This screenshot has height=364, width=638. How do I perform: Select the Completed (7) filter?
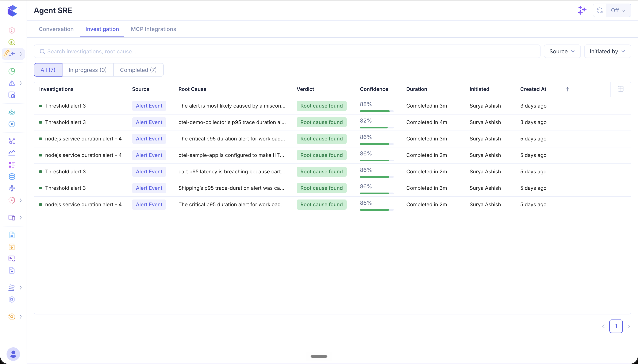pos(138,70)
